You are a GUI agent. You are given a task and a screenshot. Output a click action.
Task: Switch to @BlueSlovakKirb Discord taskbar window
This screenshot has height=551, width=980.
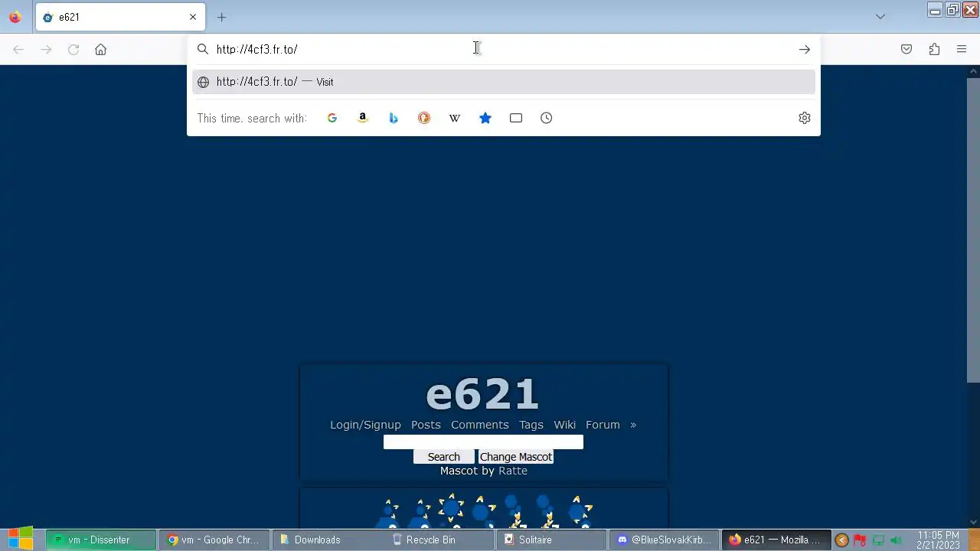pos(665,540)
